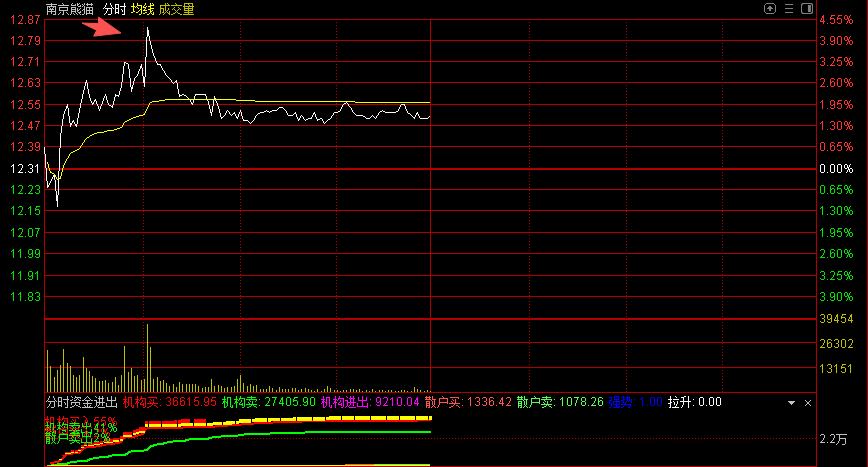This screenshot has height=467, width=868.
Task: Open the three-line list menu icon
Action: [x=788, y=8]
